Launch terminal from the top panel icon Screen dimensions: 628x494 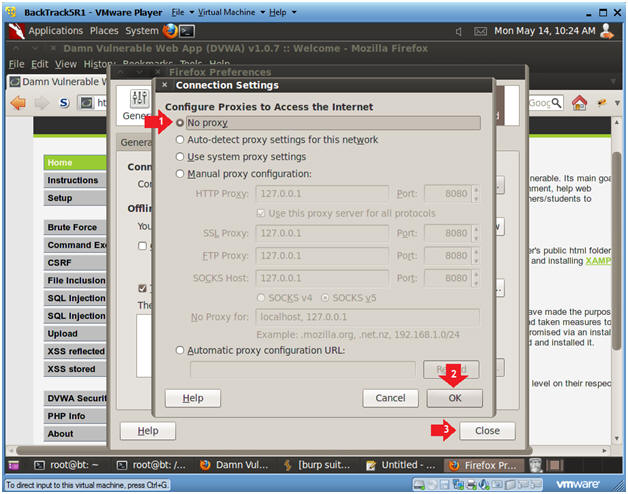[x=187, y=31]
